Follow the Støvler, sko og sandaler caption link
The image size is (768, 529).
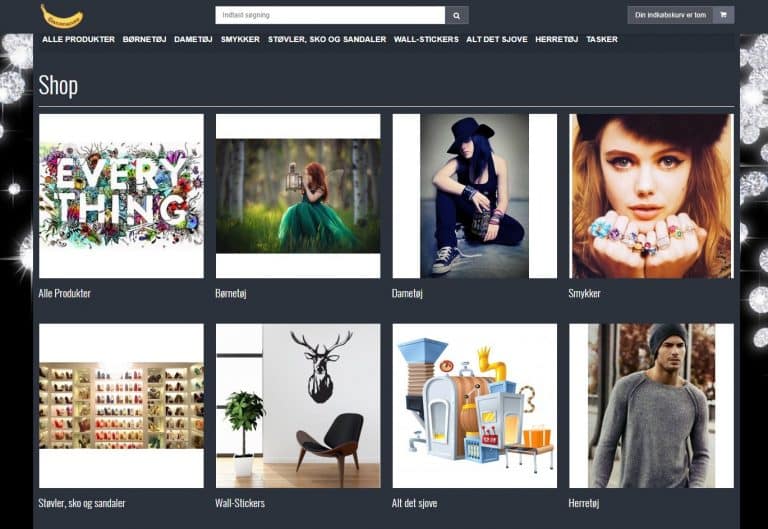click(82, 503)
